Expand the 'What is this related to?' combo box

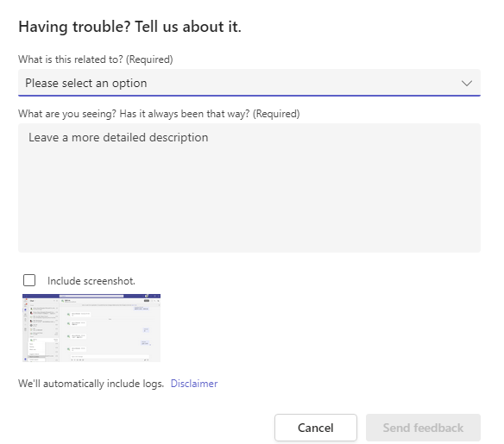[249, 83]
